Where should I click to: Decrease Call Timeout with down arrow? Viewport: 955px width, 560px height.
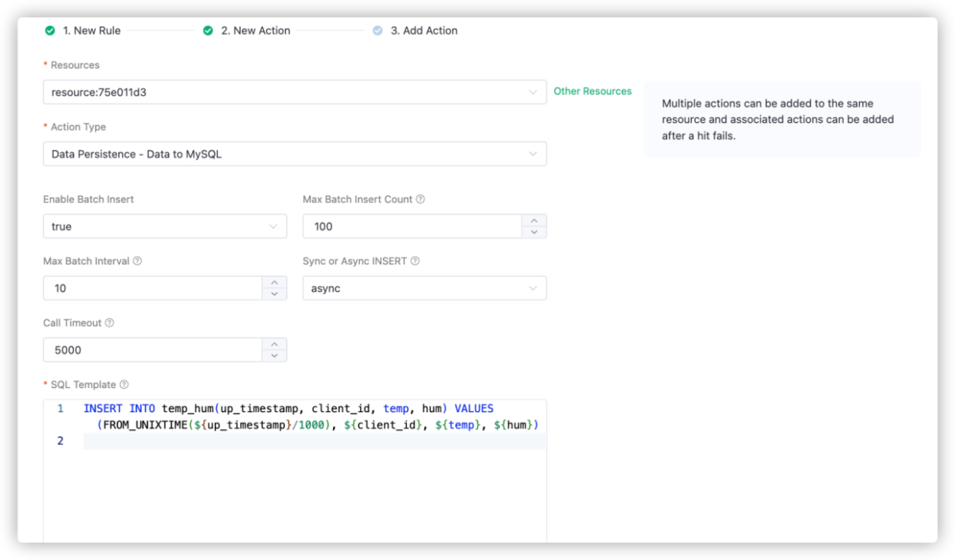coord(274,356)
